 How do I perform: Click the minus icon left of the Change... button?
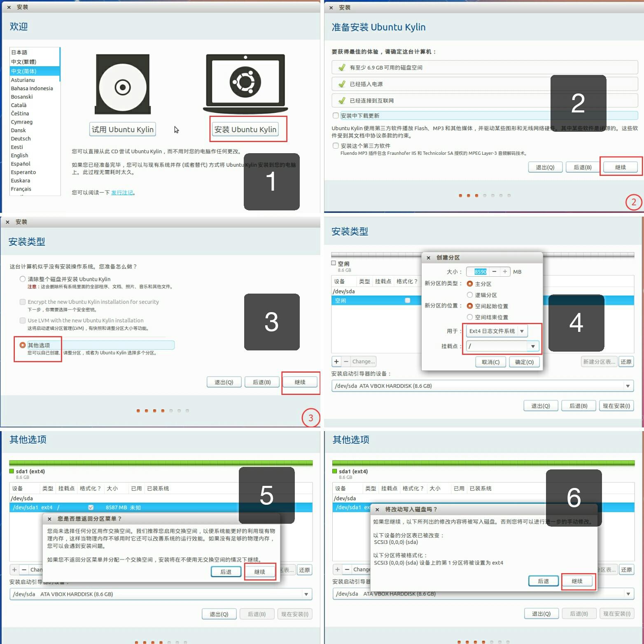[346, 362]
